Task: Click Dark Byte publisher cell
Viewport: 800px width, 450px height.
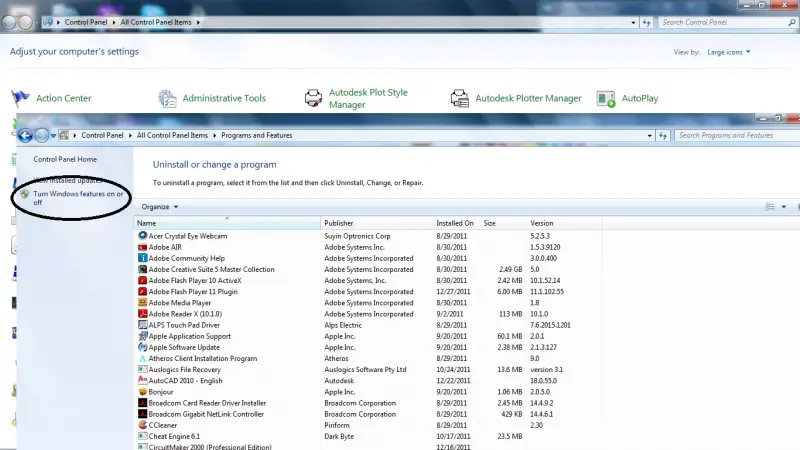Action: pos(339,436)
